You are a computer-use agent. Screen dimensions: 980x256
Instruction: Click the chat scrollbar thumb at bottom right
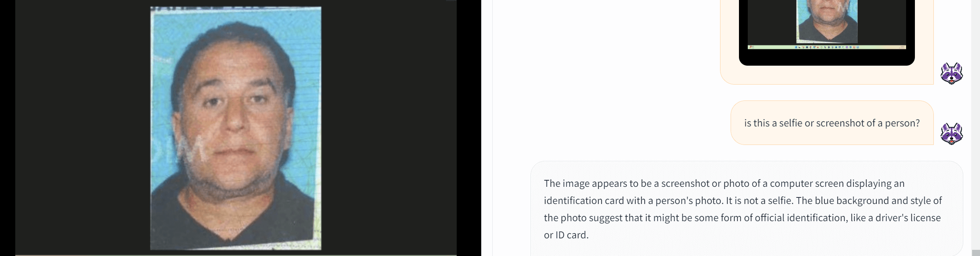click(x=976, y=252)
